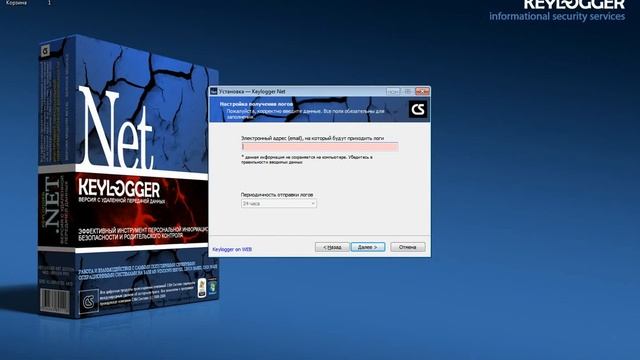Click the email address input field

[320, 147]
